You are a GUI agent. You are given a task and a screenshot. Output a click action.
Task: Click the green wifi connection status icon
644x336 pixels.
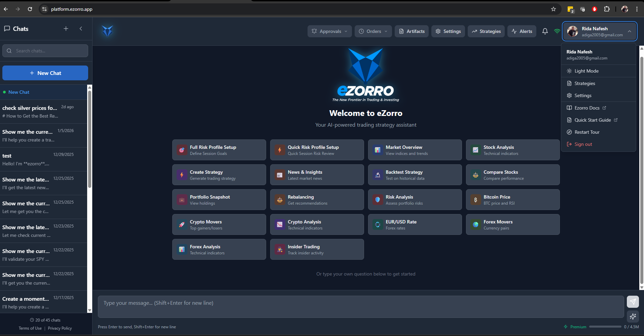coord(557,31)
